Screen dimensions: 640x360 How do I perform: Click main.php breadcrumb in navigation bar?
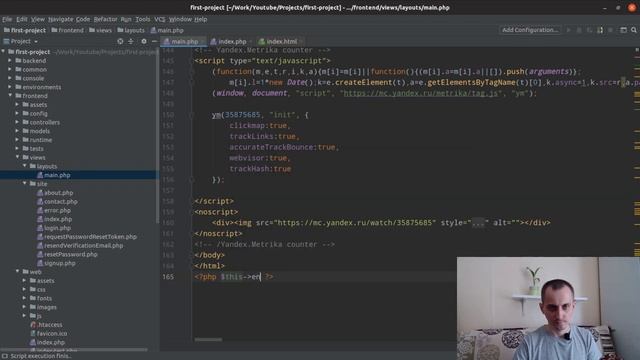[x=167, y=30]
